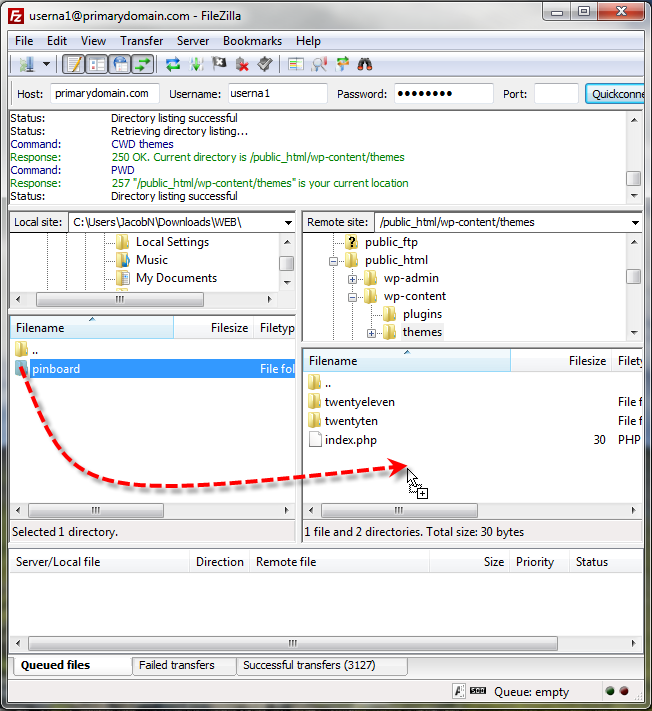The image size is (652, 711).
Task: Sort remote list by Filesize column header
Action: tap(586, 361)
